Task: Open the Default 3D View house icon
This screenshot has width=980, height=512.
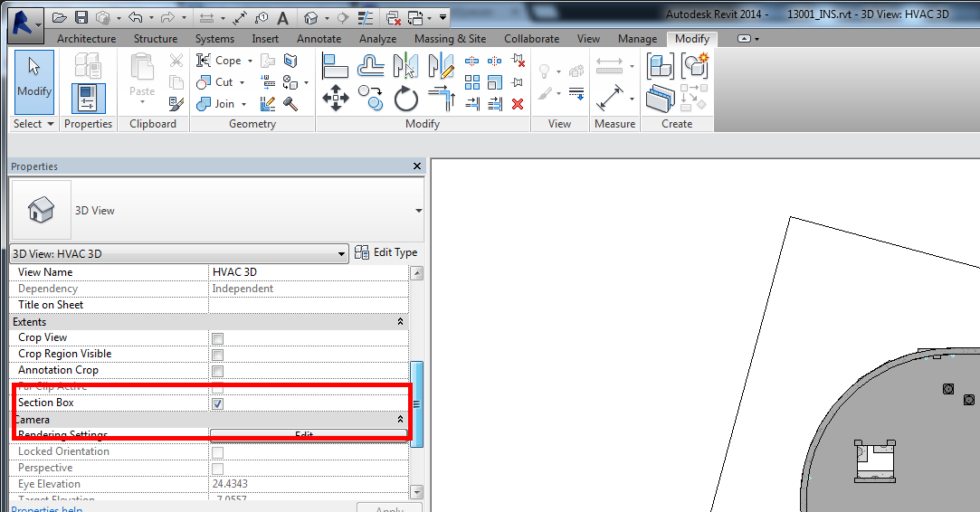Action: coord(311,18)
